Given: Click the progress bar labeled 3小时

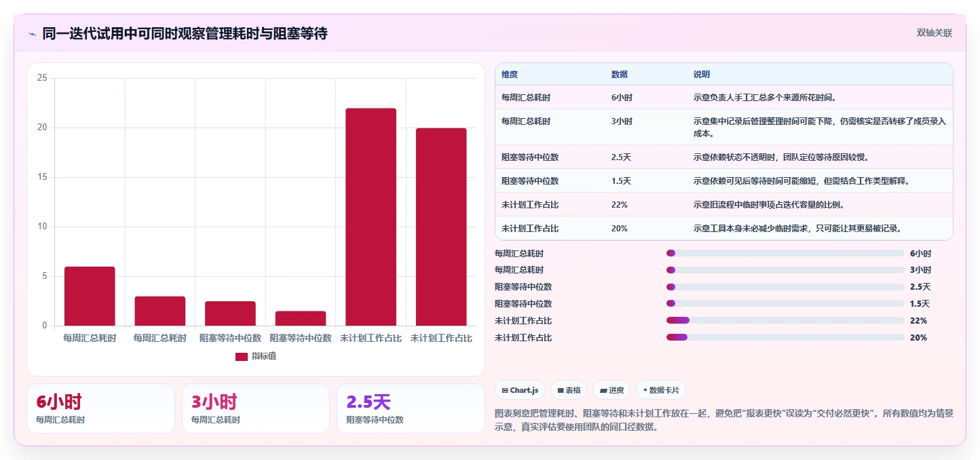Looking at the screenshot, I should [x=785, y=270].
